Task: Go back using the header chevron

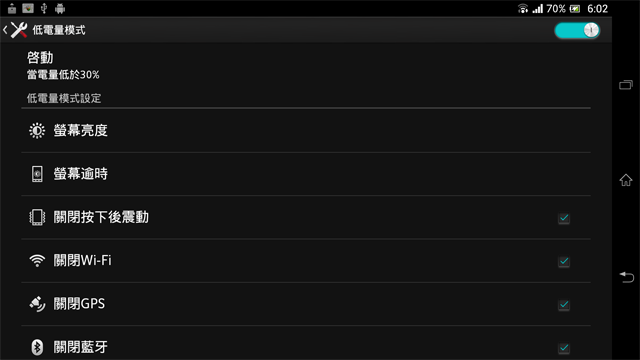Action: pos(5,30)
